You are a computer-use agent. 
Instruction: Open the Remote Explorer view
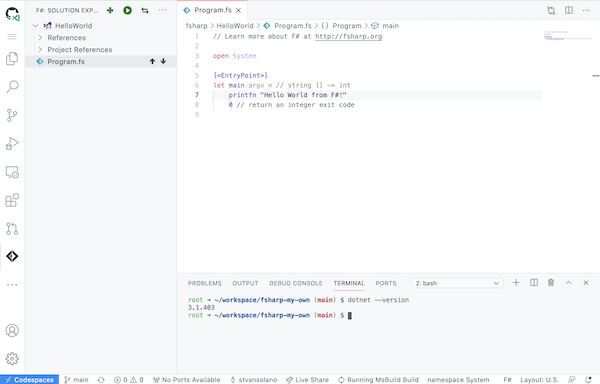[12, 172]
